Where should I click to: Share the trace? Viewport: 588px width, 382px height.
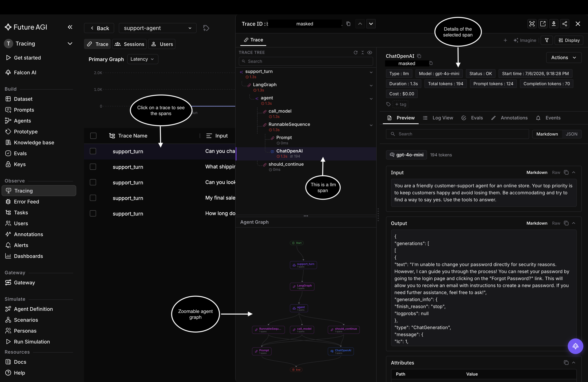click(x=564, y=24)
